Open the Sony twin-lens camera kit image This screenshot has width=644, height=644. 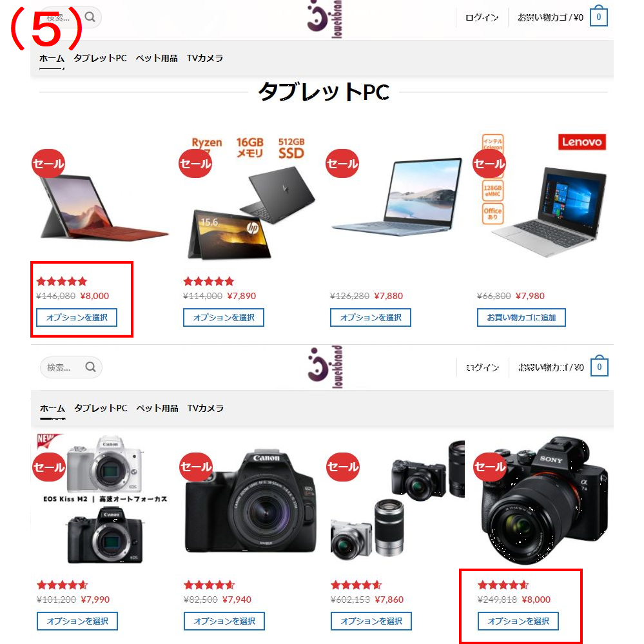(x=397, y=500)
